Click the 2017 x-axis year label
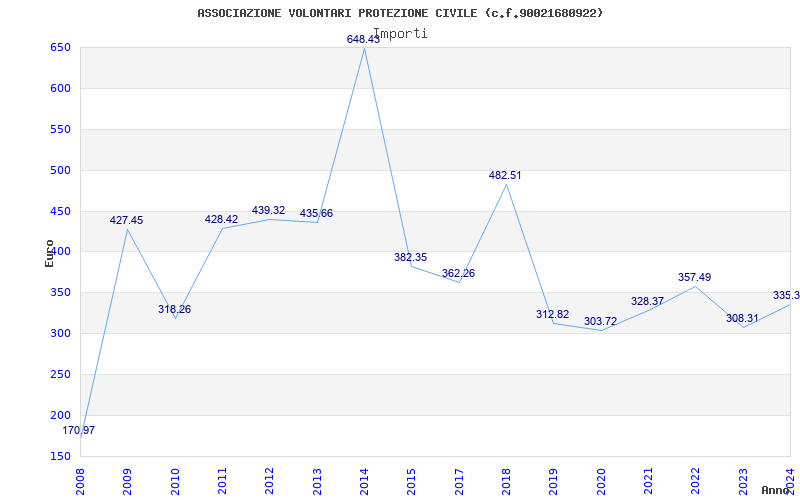This screenshot has height=500, width=800. (459, 482)
